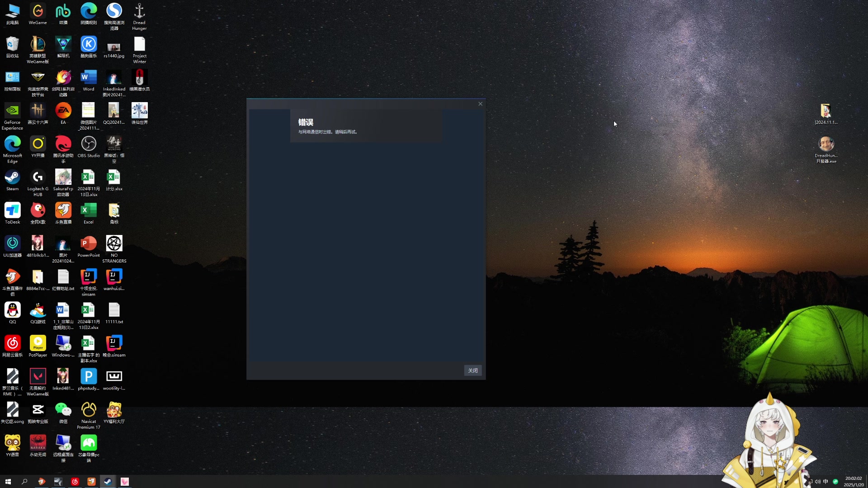
Task: Open the Steam desktop shortcut
Action: [12, 178]
